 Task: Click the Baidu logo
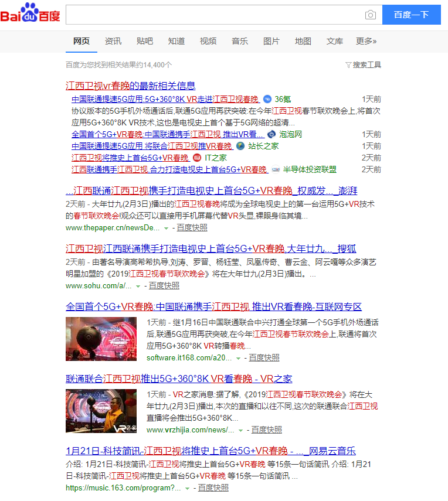click(x=30, y=15)
